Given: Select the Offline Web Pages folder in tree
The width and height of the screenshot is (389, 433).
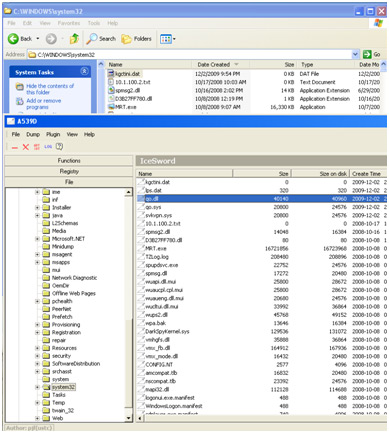Looking at the screenshot, I should [69, 293].
